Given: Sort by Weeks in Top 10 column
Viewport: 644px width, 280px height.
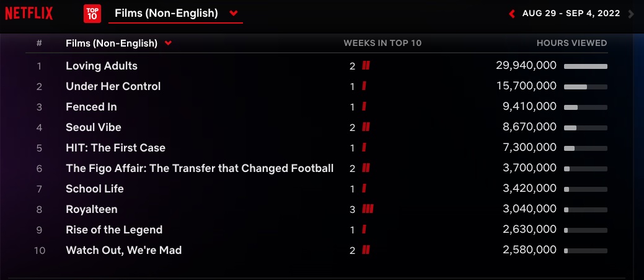Looking at the screenshot, I should [382, 43].
